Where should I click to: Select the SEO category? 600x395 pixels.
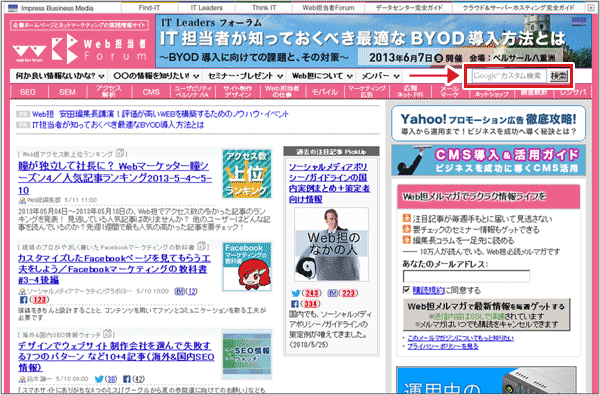tap(28, 92)
